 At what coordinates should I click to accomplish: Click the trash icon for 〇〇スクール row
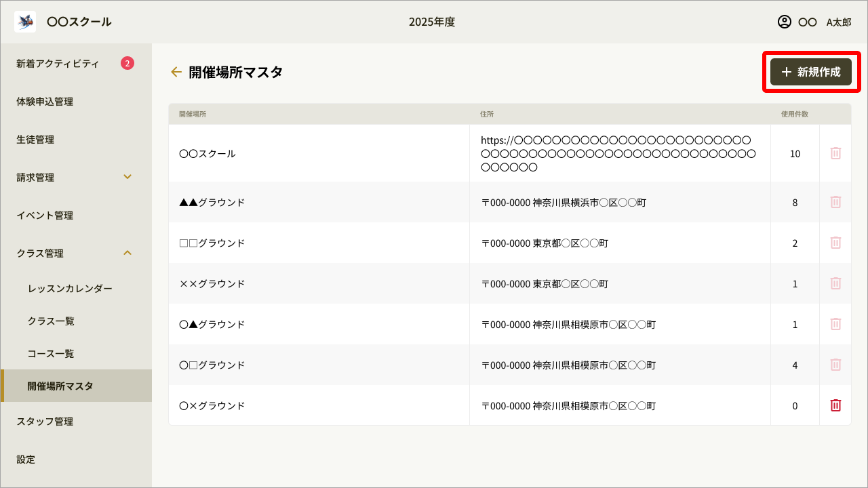click(835, 153)
